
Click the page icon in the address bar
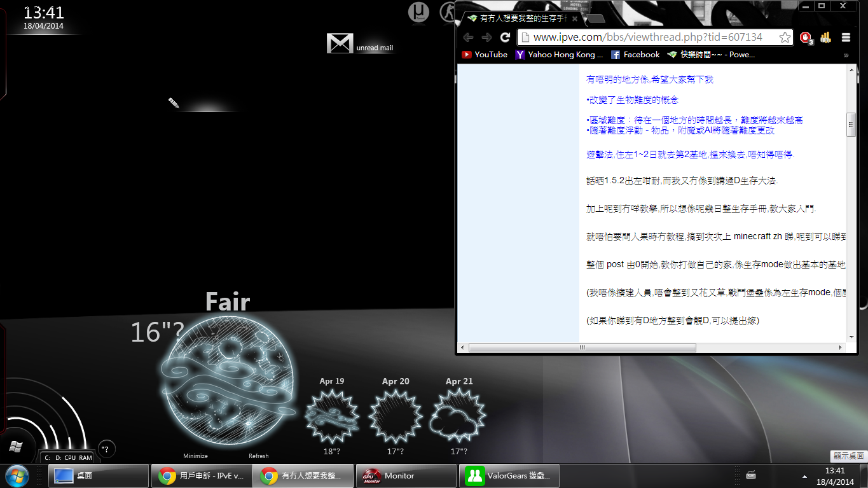(525, 38)
